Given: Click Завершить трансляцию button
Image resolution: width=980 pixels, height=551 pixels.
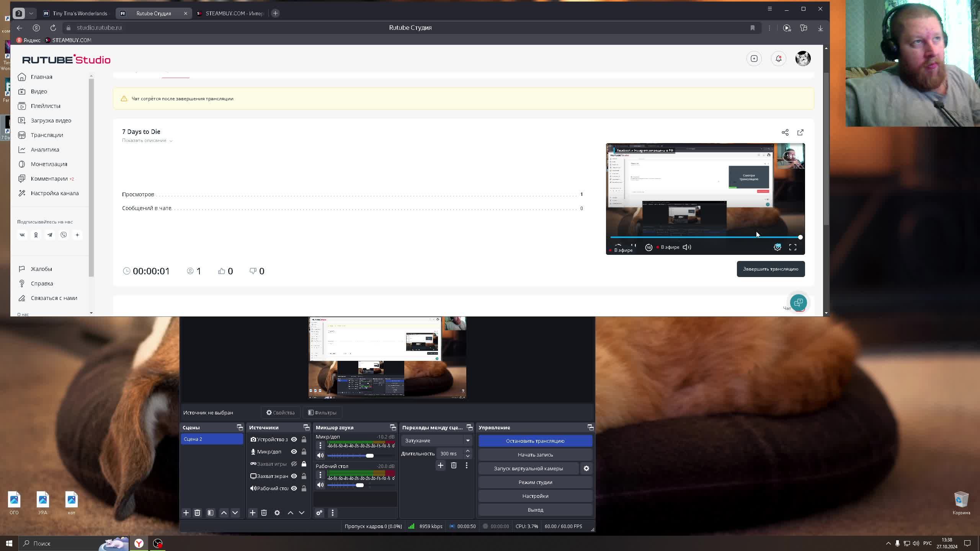Looking at the screenshot, I should coord(770,269).
